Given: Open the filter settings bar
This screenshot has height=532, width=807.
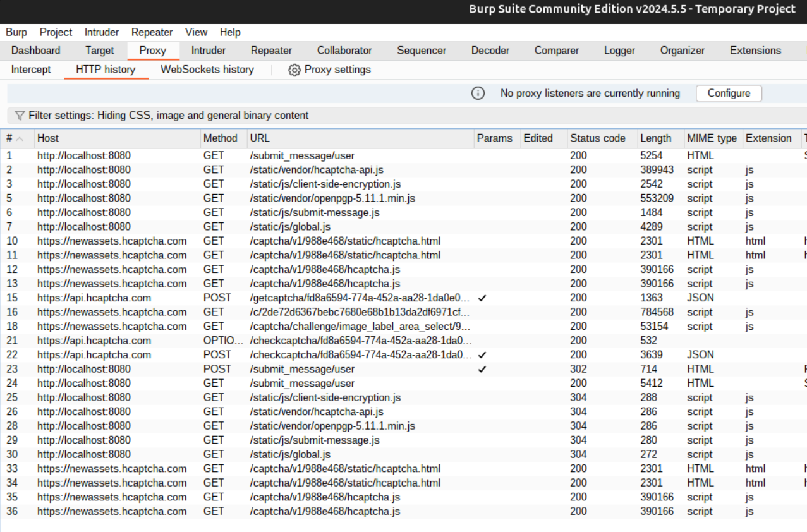Looking at the screenshot, I should pyautogui.click(x=407, y=116).
